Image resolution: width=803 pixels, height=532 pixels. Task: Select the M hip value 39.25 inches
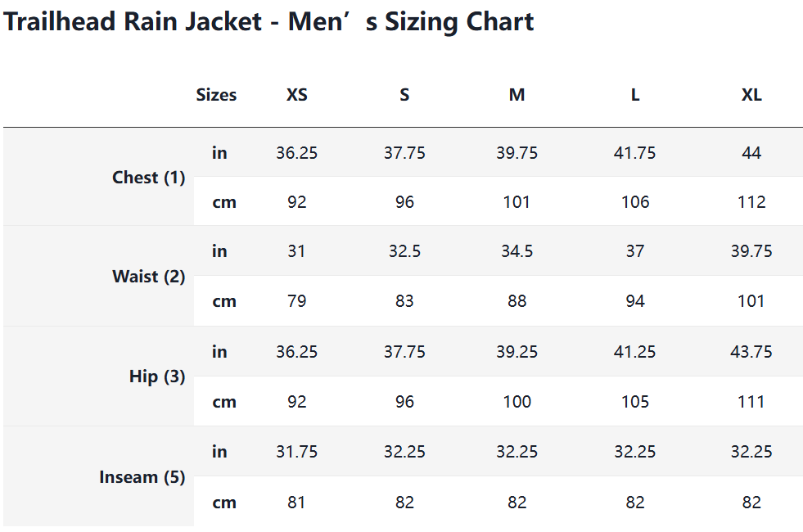coord(517,352)
